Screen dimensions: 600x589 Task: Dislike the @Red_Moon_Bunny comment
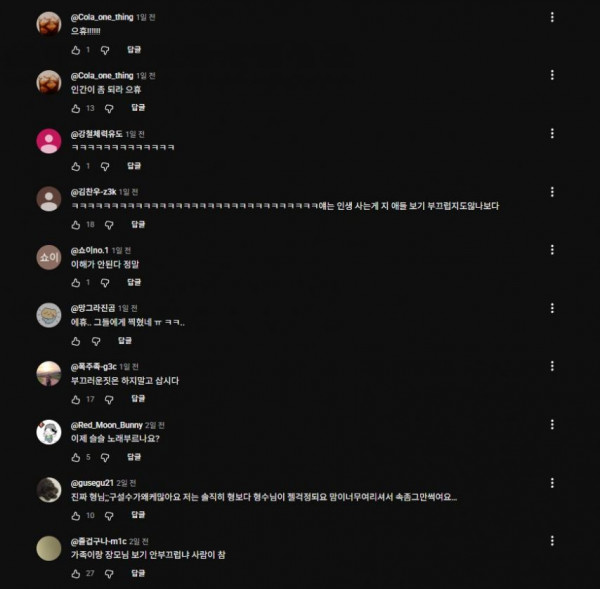[x=105, y=457]
